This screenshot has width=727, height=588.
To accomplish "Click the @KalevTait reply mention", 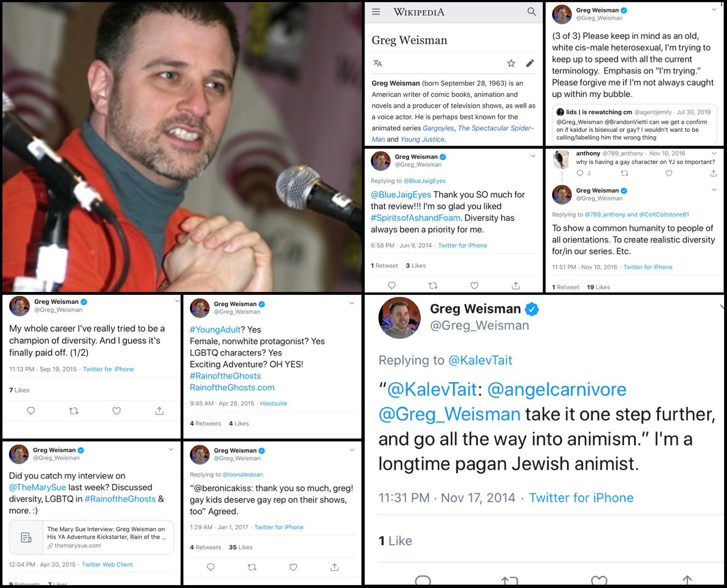I will 480,360.
